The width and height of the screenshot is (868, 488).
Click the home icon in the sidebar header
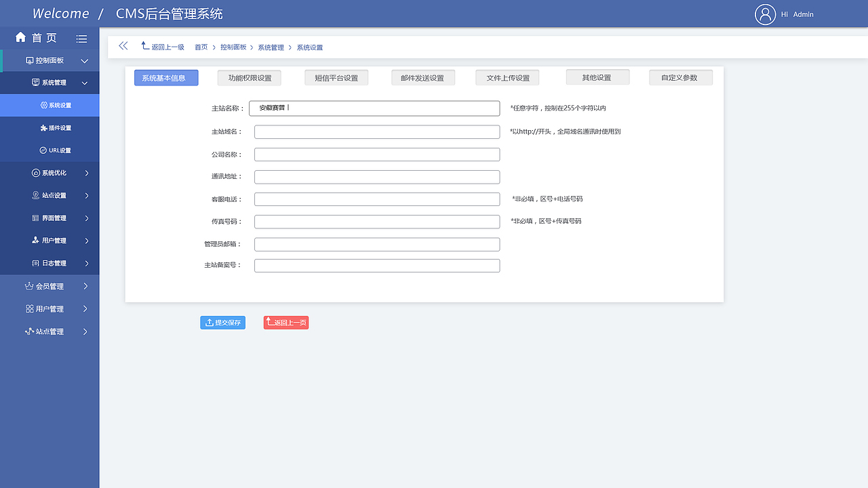(x=20, y=37)
